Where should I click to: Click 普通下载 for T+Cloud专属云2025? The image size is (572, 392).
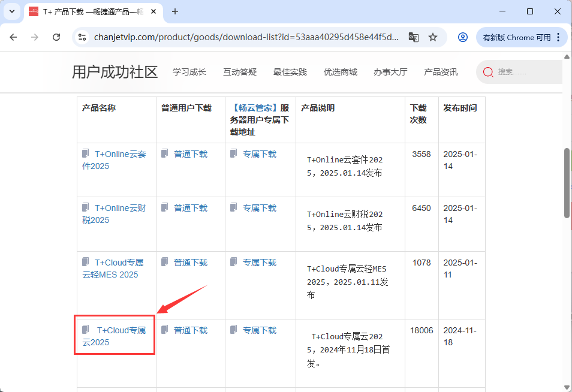tap(191, 330)
